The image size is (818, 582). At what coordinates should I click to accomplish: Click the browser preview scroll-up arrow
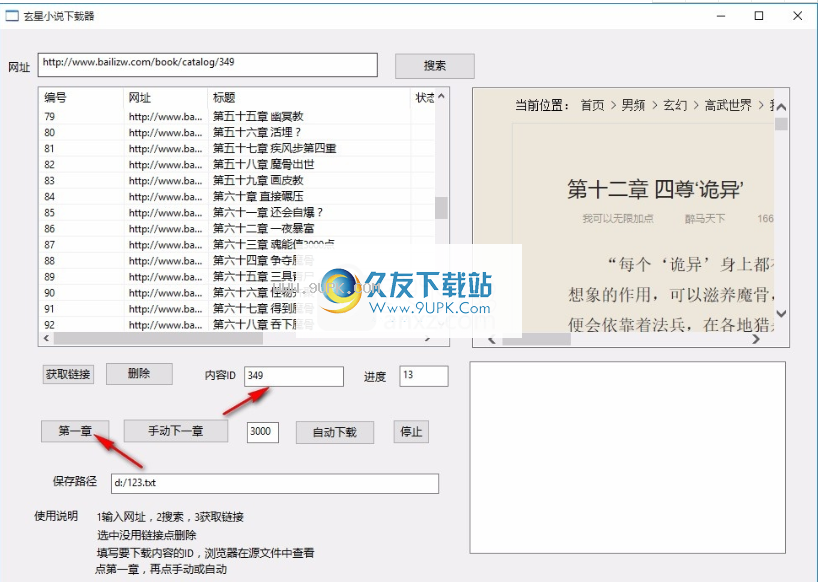click(x=781, y=107)
